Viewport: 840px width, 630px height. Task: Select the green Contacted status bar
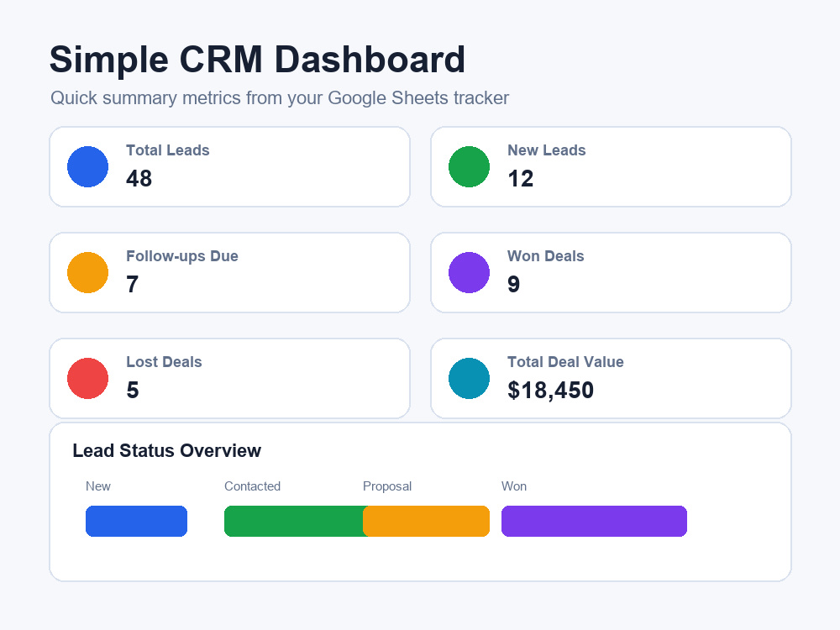coord(293,522)
